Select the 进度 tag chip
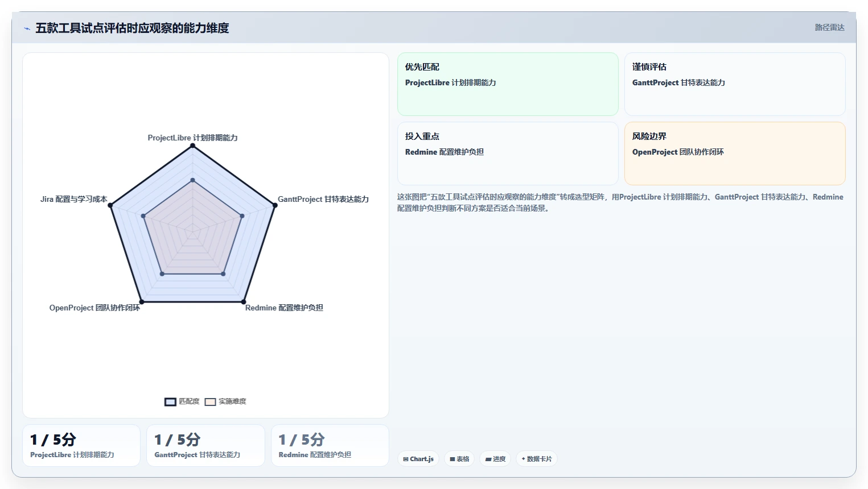 point(495,459)
